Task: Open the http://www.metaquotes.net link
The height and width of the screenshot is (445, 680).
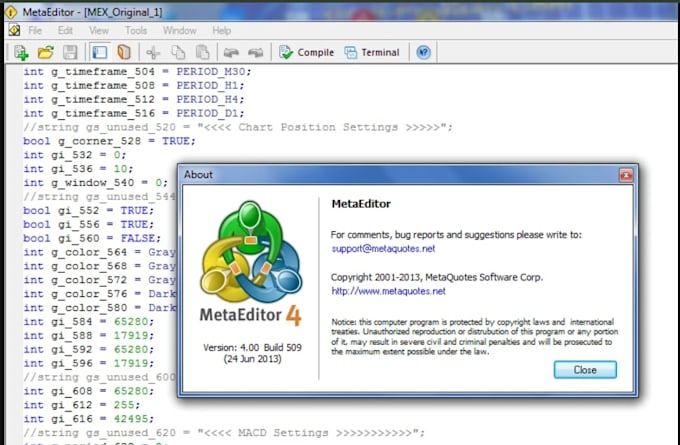Action: [388, 291]
